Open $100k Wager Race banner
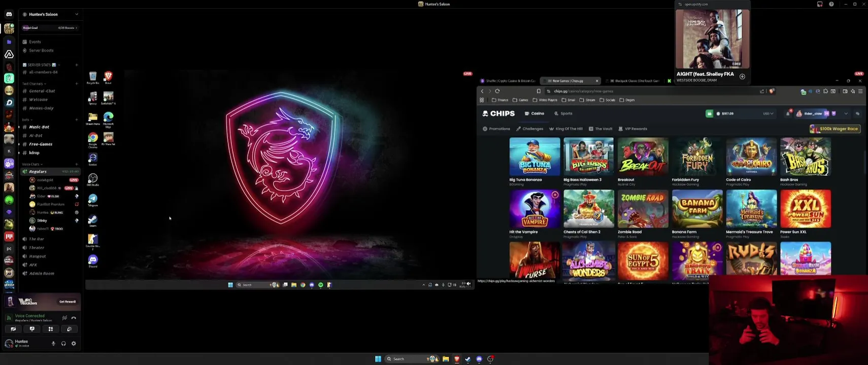The width and height of the screenshot is (868, 365). pyautogui.click(x=835, y=129)
